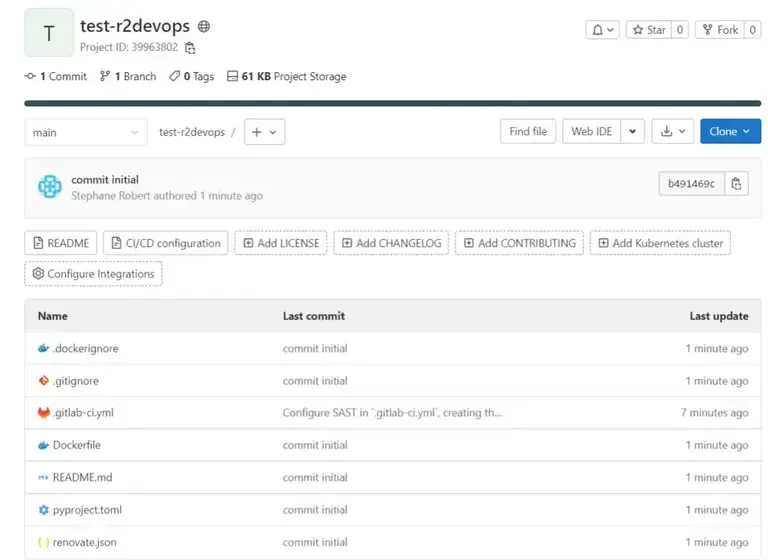Click the project avatar letter T

point(49,33)
